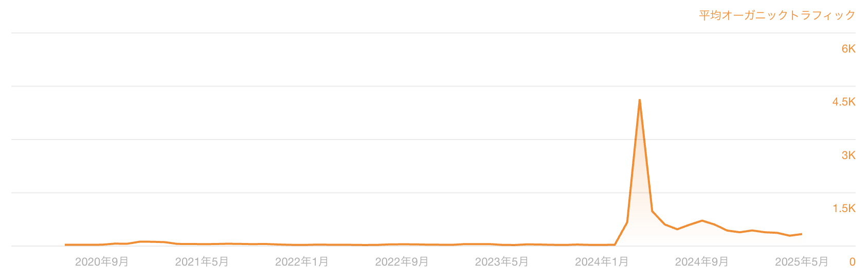Viewport: 868px width, 279px height.
Task: Click the secondary bump peak after 2024年9月
Action: [702, 220]
